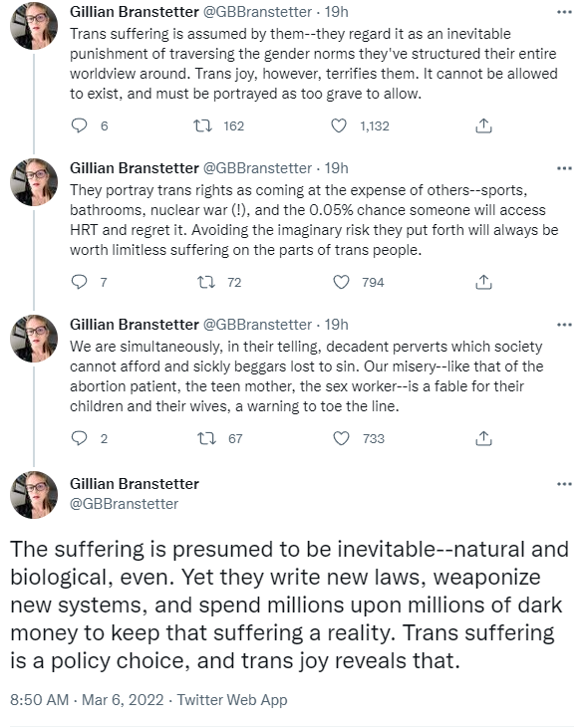Reply to the 'decadent perverts' tweet

pos(79,438)
